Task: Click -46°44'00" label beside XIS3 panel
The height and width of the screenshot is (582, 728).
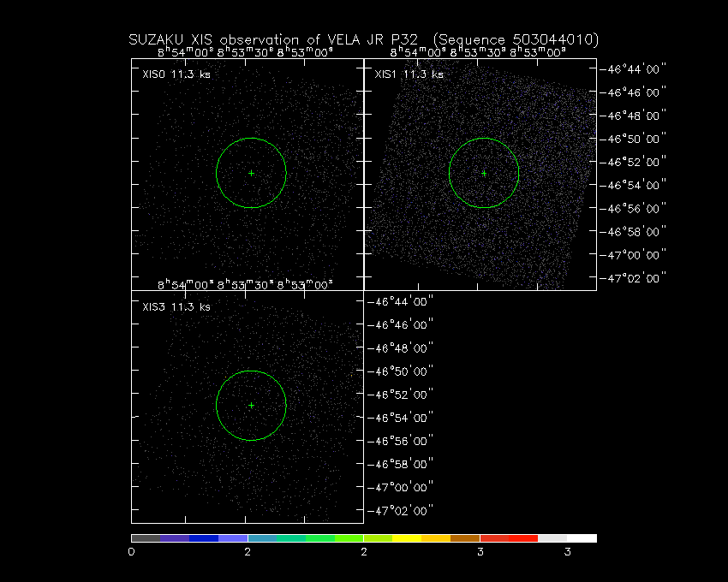Action: click(400, 301)
